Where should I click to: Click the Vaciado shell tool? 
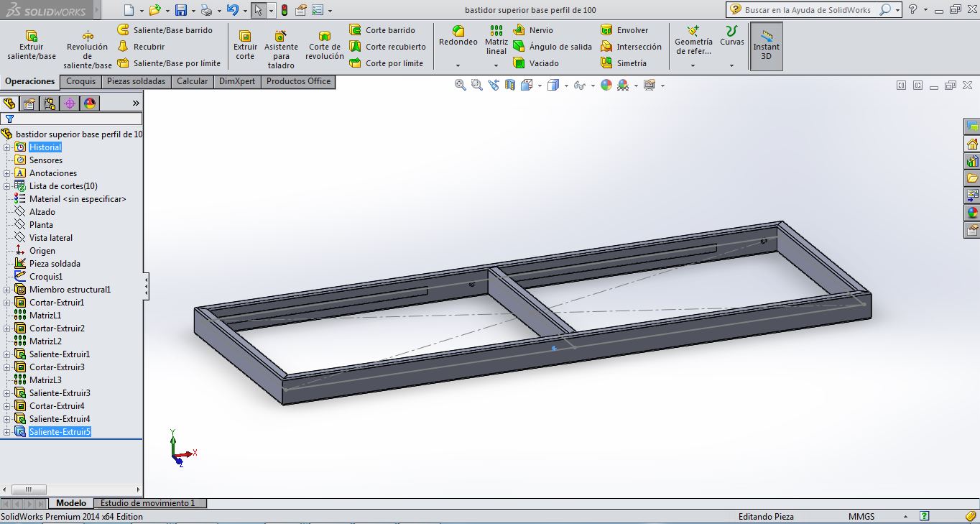tap(536, 63)
